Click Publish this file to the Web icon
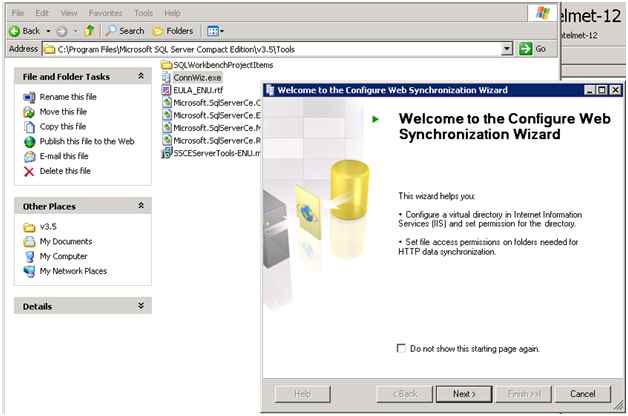Image resolution: width=628 pixels, height=416 pixels. coord(29,142)
